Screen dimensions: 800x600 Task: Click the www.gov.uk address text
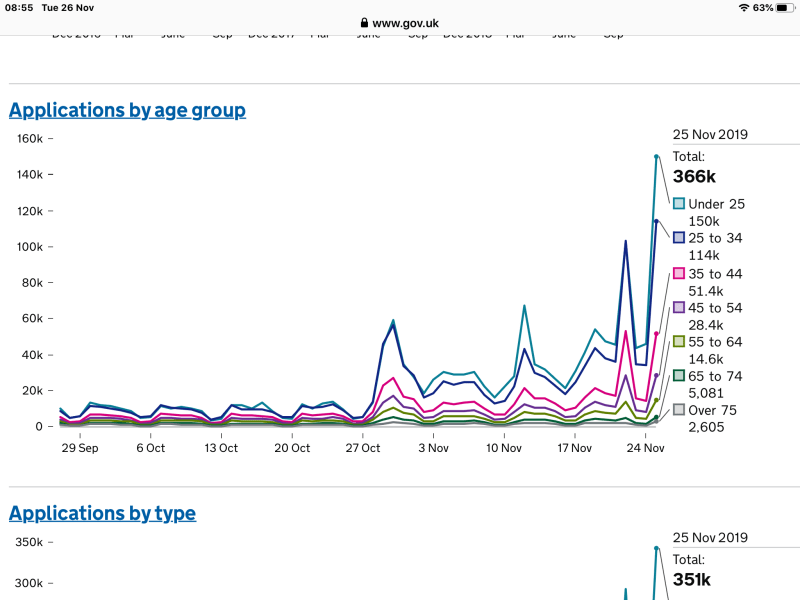coord(405,23)
